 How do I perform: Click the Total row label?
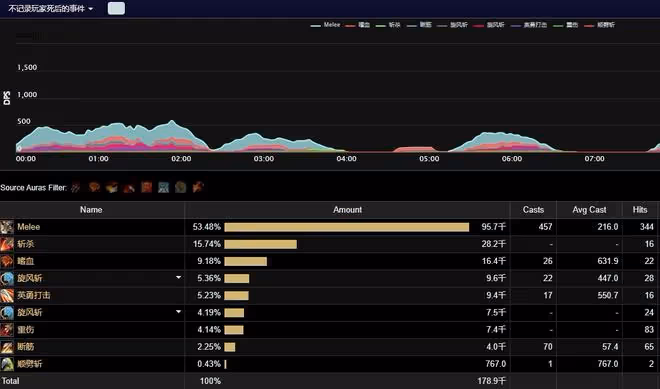point(10,381)
